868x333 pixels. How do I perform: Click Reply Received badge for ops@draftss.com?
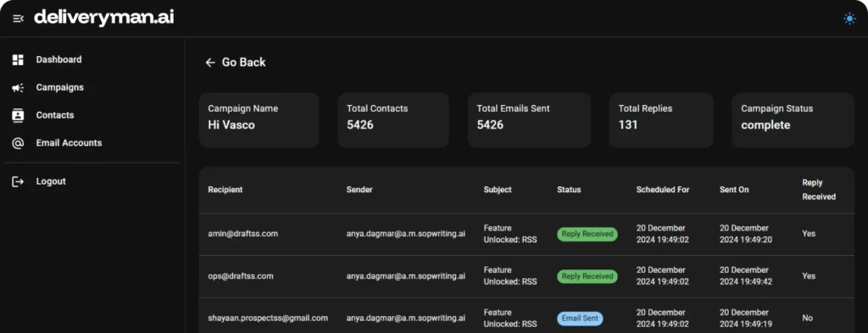click(x=587, y=276)
